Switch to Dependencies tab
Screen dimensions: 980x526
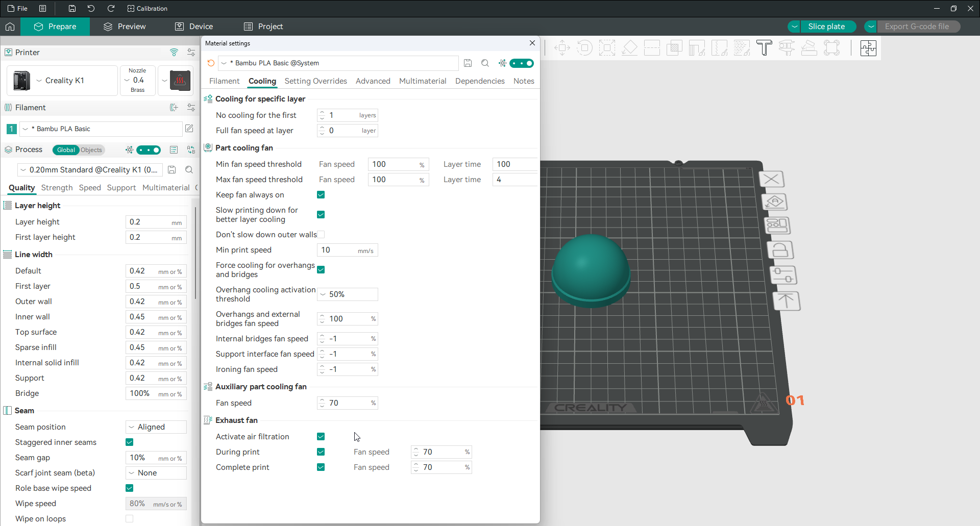(x=480, y=81)
